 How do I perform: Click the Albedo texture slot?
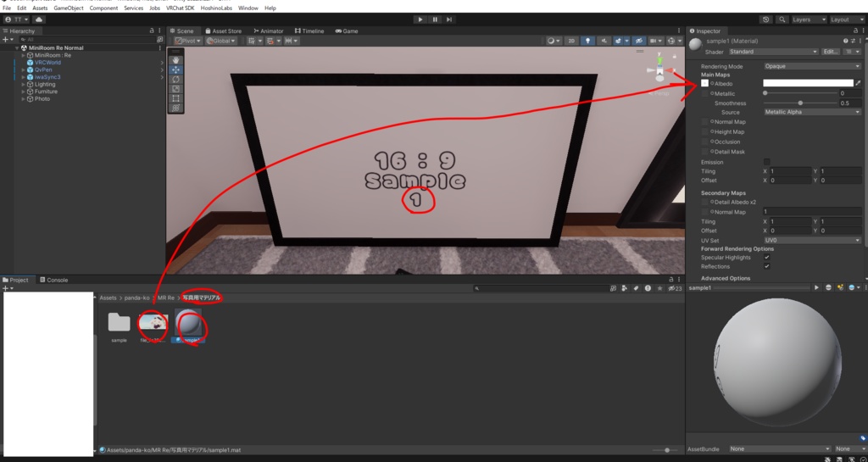pos(704,83)
